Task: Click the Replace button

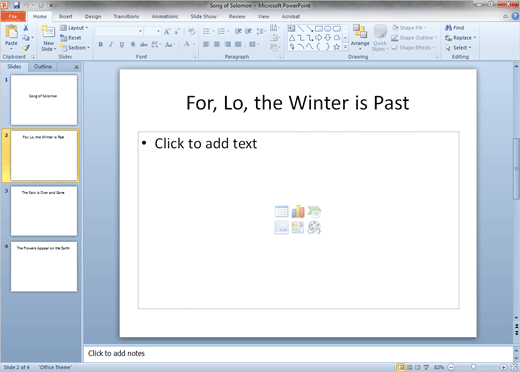Action: (x=461, y=38)
